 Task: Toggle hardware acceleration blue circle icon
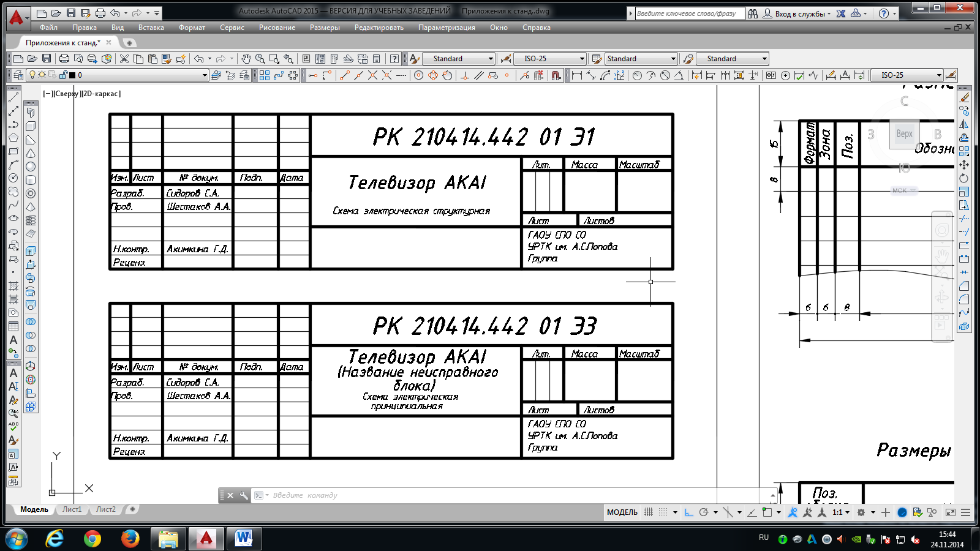[x=902, y=512]
